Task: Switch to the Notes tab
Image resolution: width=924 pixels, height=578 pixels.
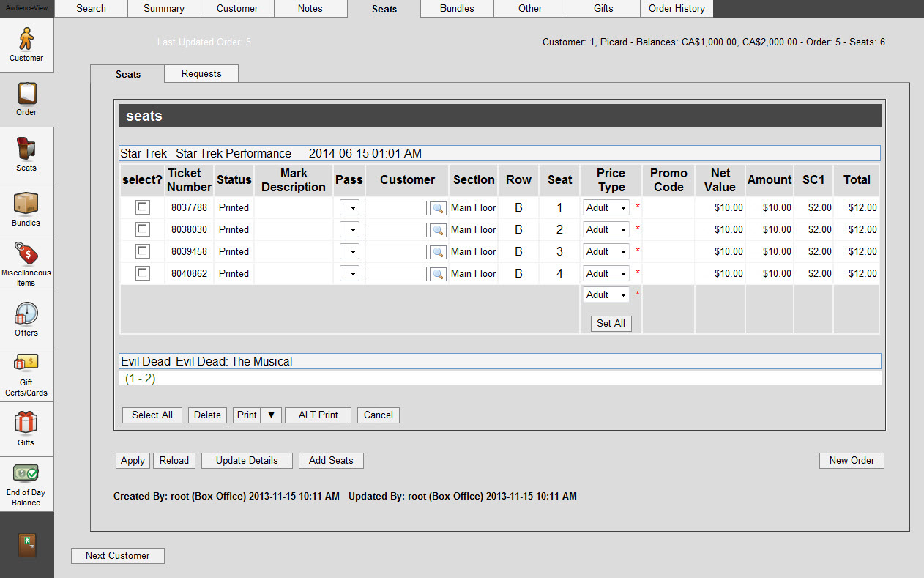Action: pos(311,8)
